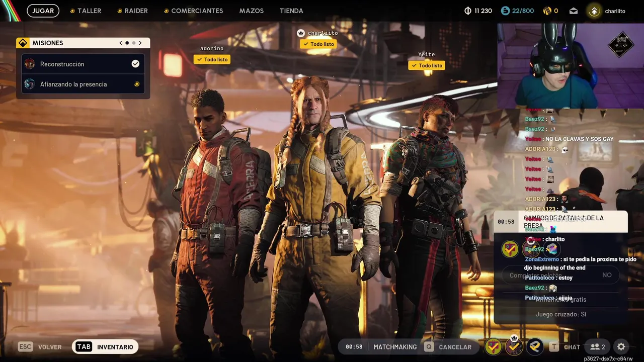644x362 pixels.
Task: Click the ESC key icon
Action: (x=26, y=346)
